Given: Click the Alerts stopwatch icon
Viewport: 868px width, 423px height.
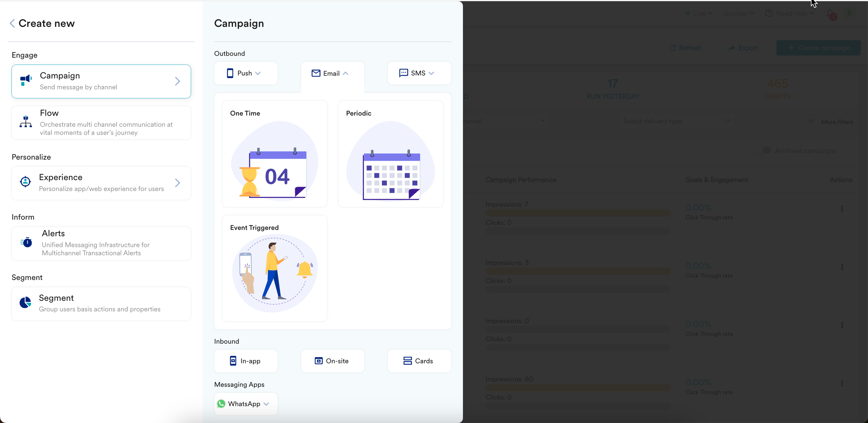Looking at the screenshot, I should click(26, 242).
